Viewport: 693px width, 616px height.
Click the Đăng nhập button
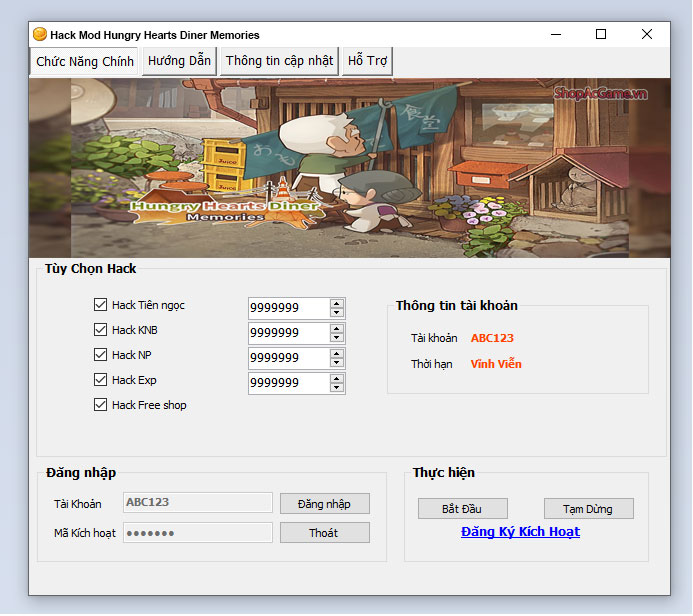point(325,504)
